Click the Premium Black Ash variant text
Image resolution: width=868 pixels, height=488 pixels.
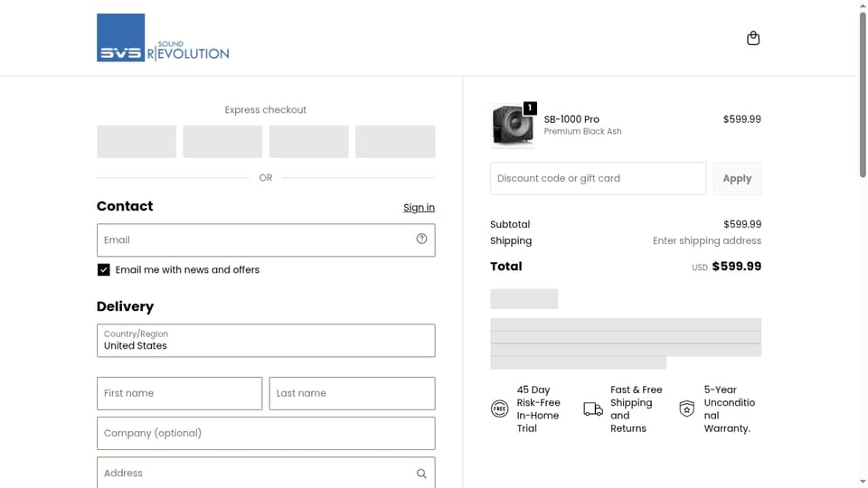click(x=582, y=131)
